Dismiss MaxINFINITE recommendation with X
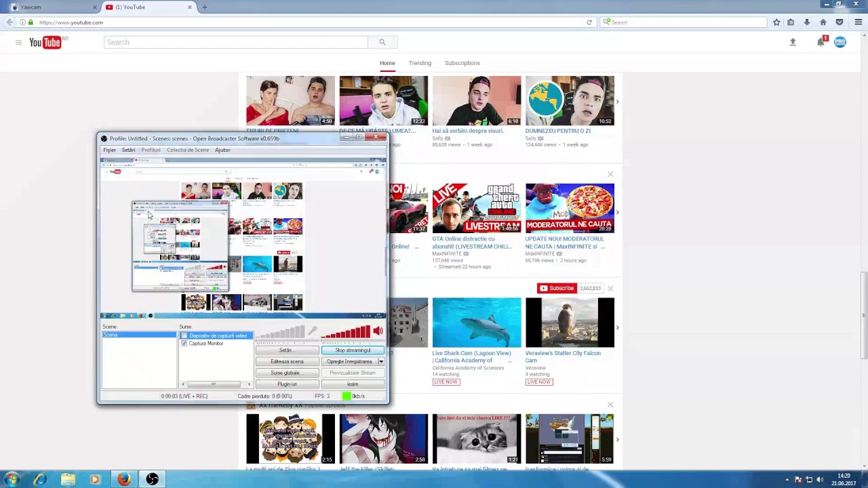 pos(610,174)
